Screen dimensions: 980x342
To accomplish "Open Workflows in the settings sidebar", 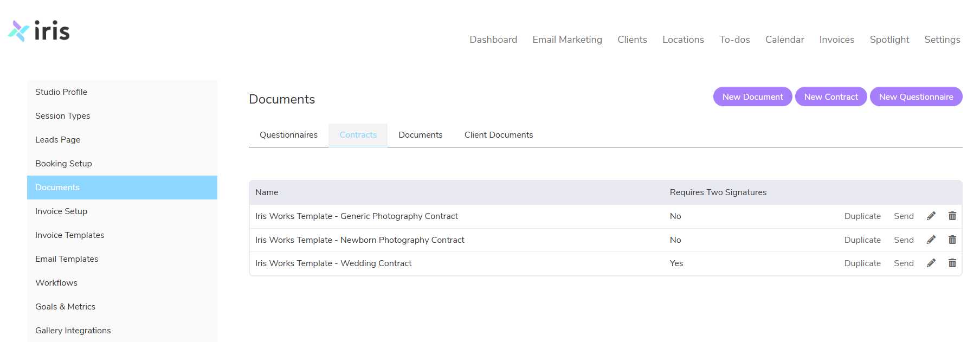I will click(x=56, y=283).
